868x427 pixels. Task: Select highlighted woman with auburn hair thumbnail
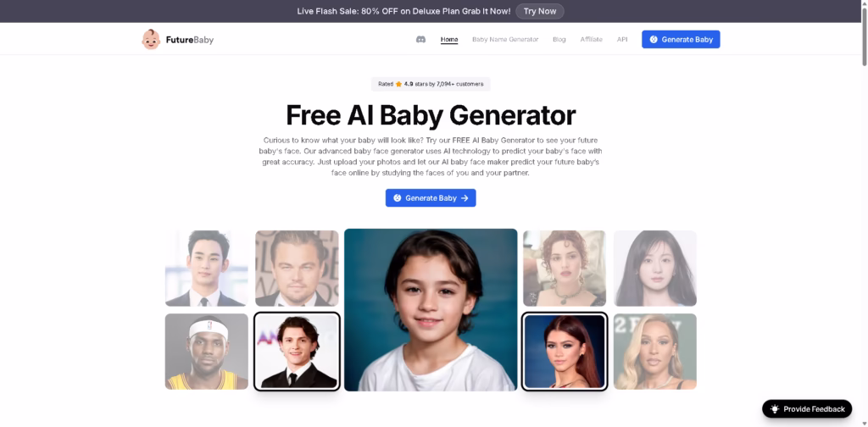coord(564,352)
